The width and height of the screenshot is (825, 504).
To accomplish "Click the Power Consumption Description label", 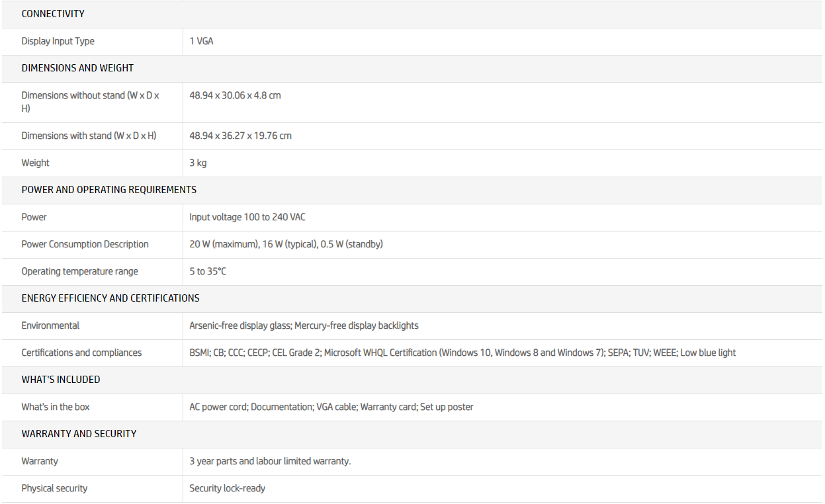I will [x=85, y=244].
